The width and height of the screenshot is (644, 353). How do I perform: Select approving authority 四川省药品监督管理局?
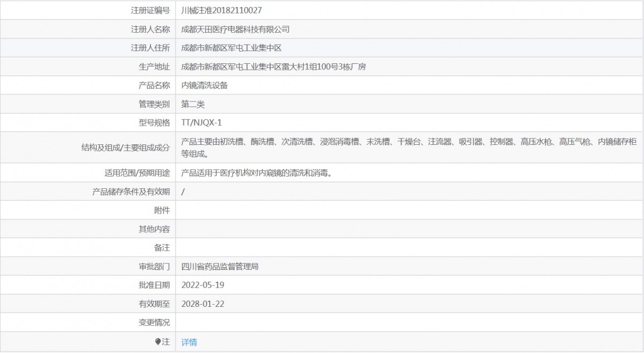point(220,266)
